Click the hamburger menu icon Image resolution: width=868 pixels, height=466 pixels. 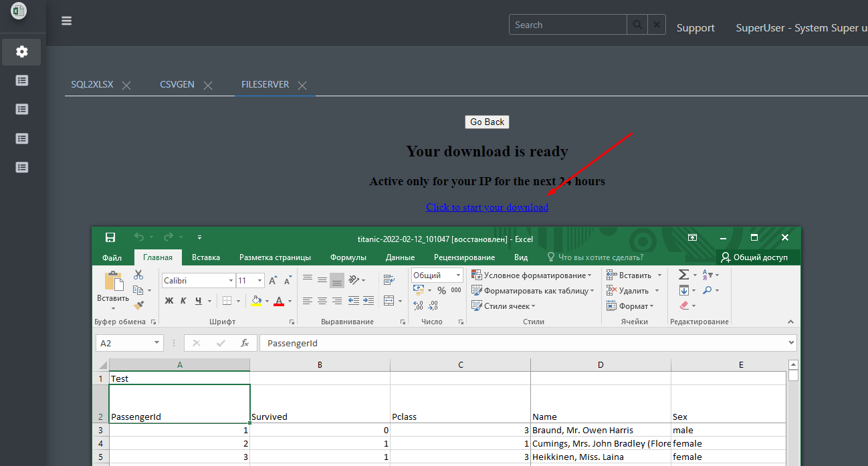(x=66, y=21)
